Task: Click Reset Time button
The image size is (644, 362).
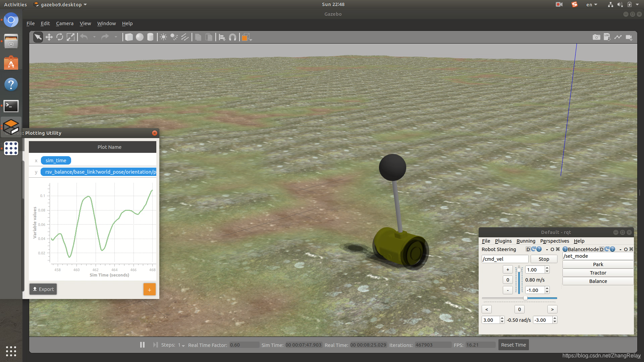Action: point(514,345)
